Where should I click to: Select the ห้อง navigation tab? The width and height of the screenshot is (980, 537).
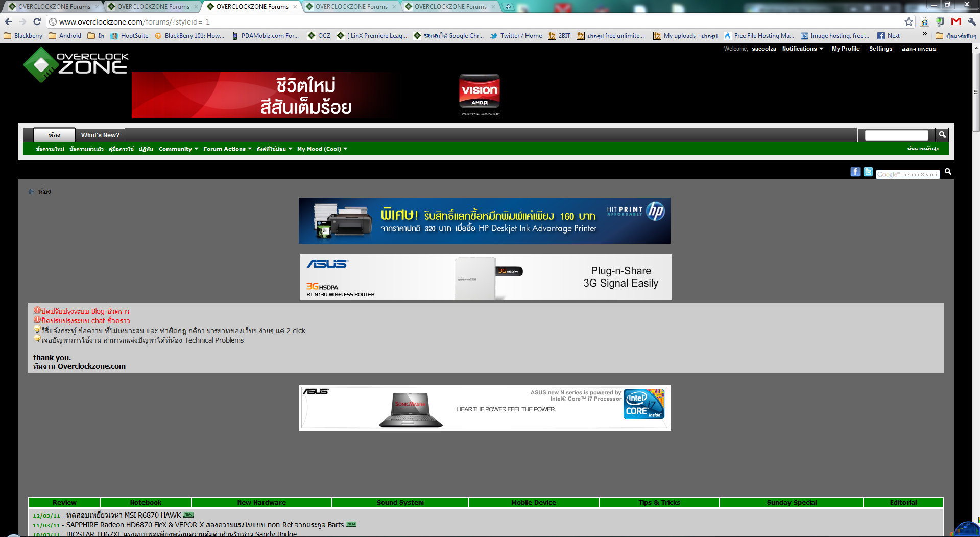pyautogui.click(x=55, y=135)
